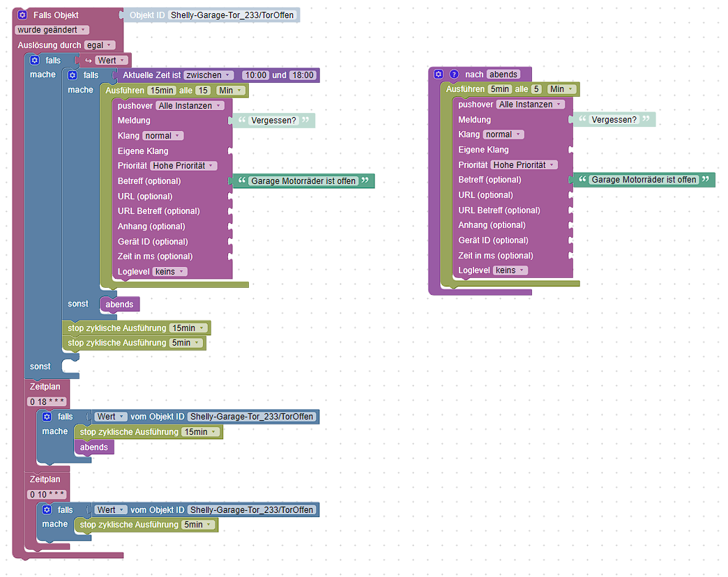Image resolution: width=728 pixels, height=577 pixels.
Task: Click 'Anhang (optional)' label in right pushover block
Action: pyautogui.click(x=492, y=225)
